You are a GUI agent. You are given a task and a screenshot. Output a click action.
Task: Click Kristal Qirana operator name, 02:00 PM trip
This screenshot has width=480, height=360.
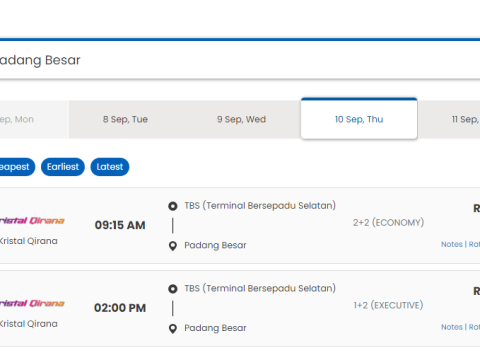point(29,323)
